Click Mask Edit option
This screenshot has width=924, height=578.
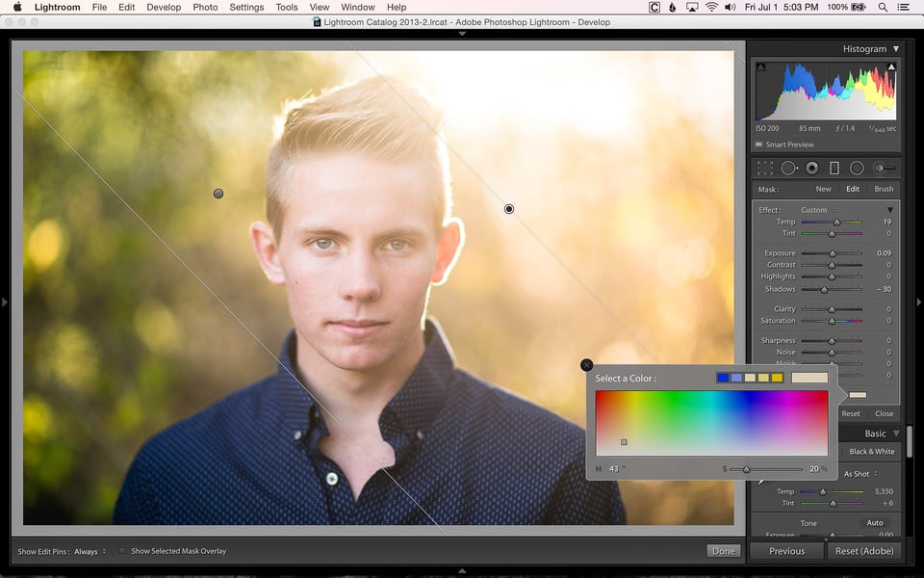[x=853, y=190]
